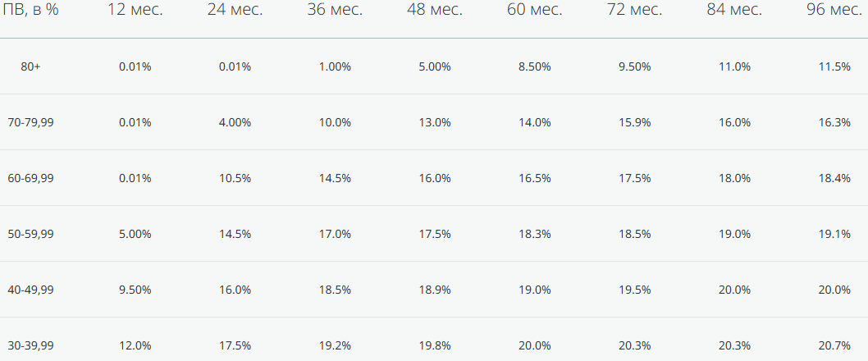Image resolution: width=868 pixels, height=361 pixels.
Task: Select the "60-69,99" row label
Action: (x=31, y=178)
